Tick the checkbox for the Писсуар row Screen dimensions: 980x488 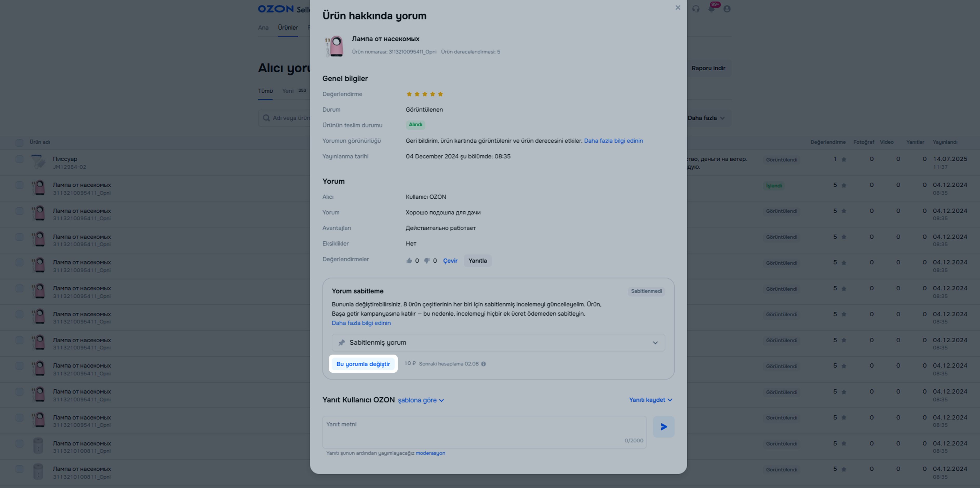19,159
